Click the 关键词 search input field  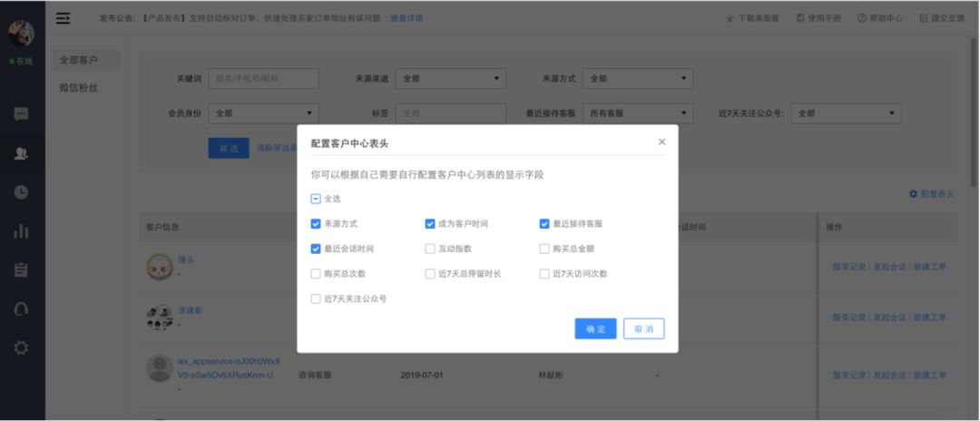click(263, 79)
